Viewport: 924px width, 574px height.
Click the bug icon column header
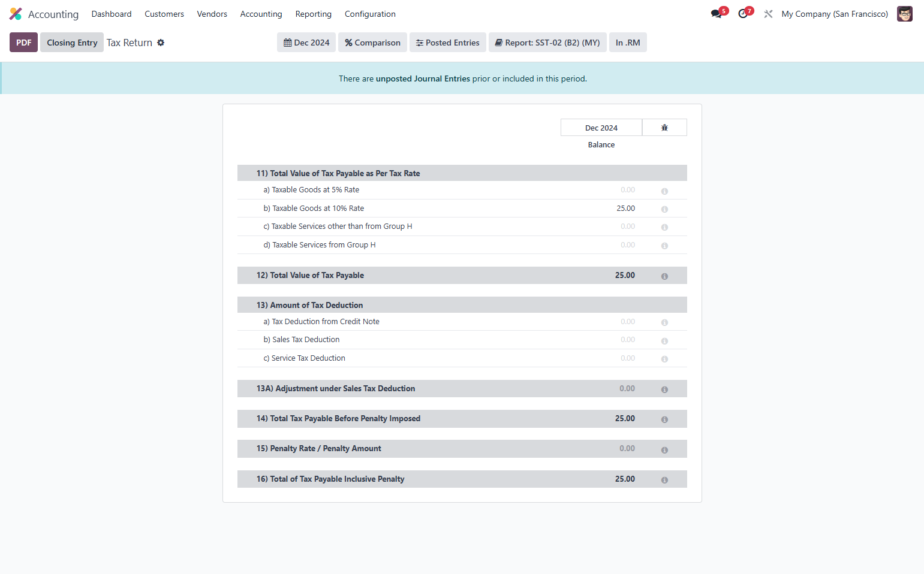664,128
